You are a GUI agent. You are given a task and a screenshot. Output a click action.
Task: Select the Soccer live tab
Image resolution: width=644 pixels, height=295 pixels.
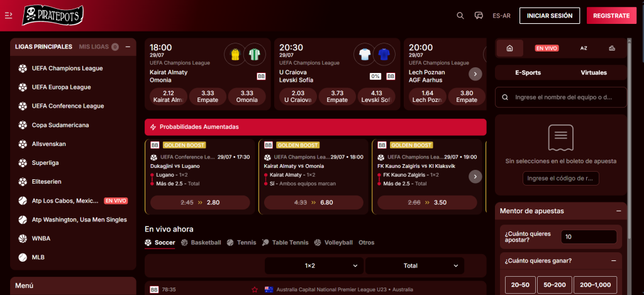click(x=160, y=243)
